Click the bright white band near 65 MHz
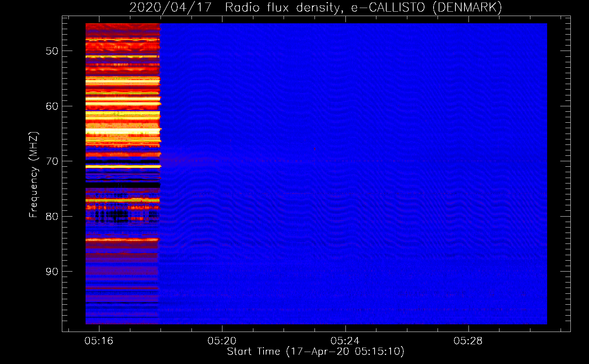Screen dimensions: 589x364 click(123, 131)
